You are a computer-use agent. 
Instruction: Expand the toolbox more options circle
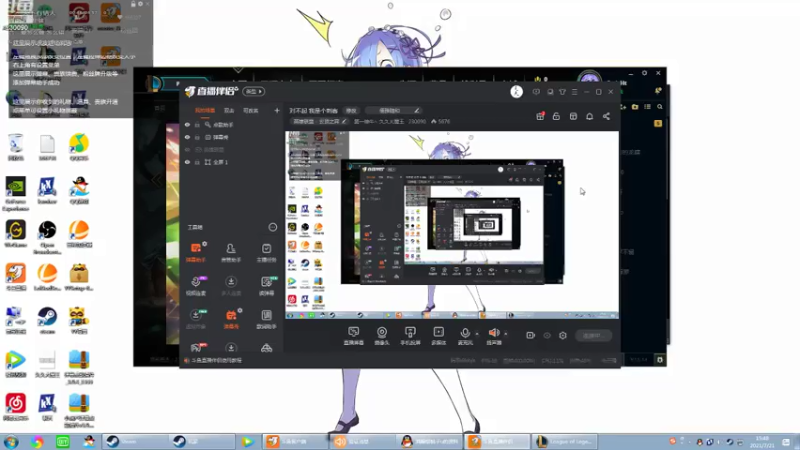click(x=273, y=227)
